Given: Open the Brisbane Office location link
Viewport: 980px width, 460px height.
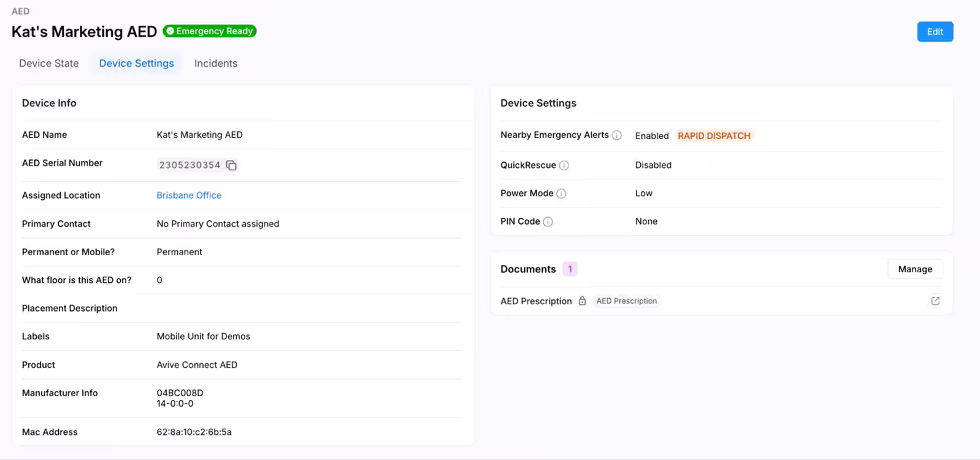Looking at the screenshot, I should [x=189, y=195].
